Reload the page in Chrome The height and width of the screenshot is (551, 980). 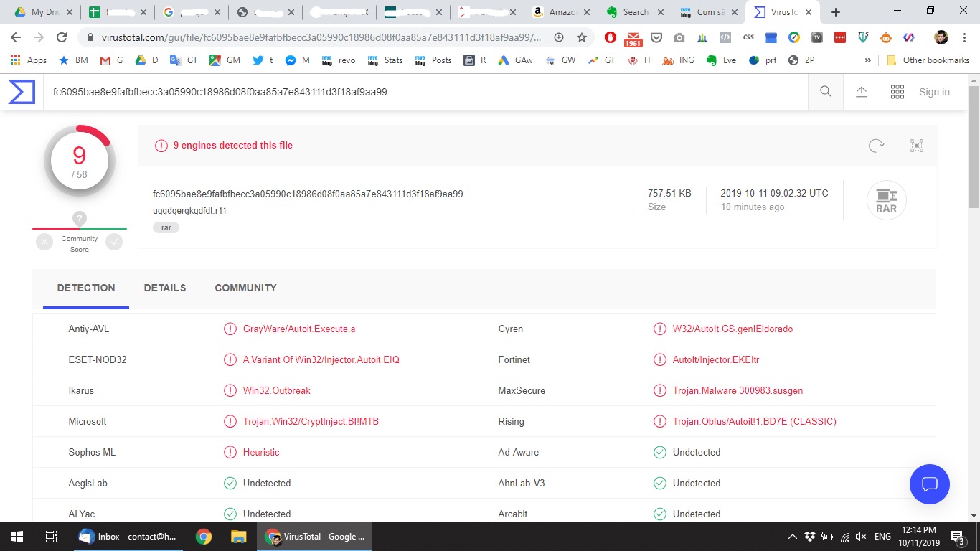tap(62, 37)
